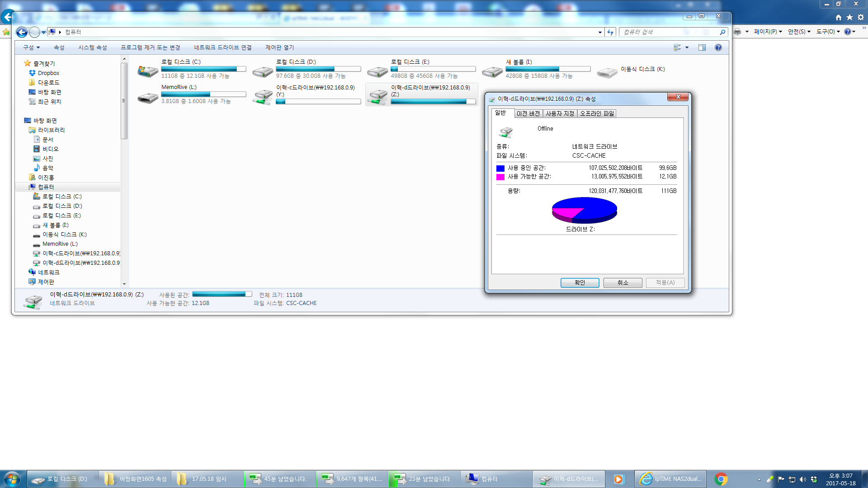This screenshot has height=488, width=868.
Task: Select the 로컬 디스크 (D:) drive icon
Action: click(263, 71)
